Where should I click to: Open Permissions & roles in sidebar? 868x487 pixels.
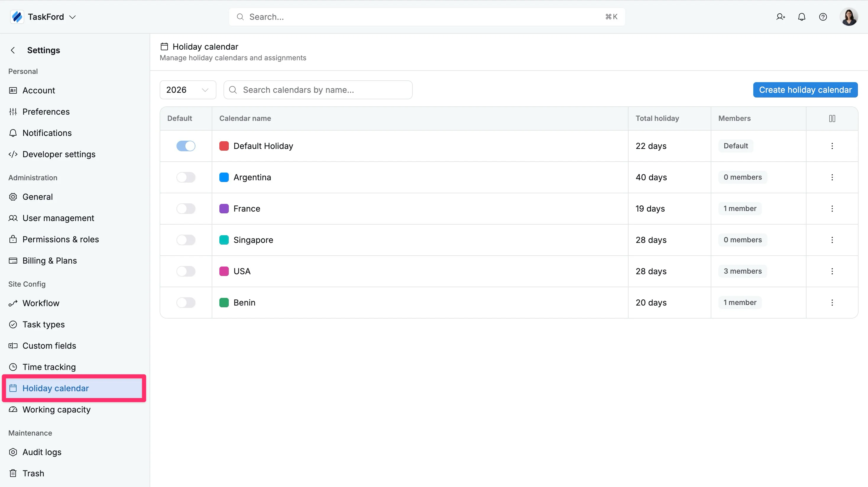click(x=74, y=239)
